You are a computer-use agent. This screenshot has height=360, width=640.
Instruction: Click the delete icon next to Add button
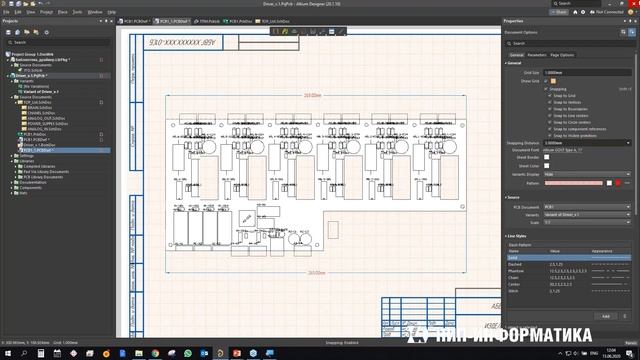pyautogui.click(x=624, y=316)
